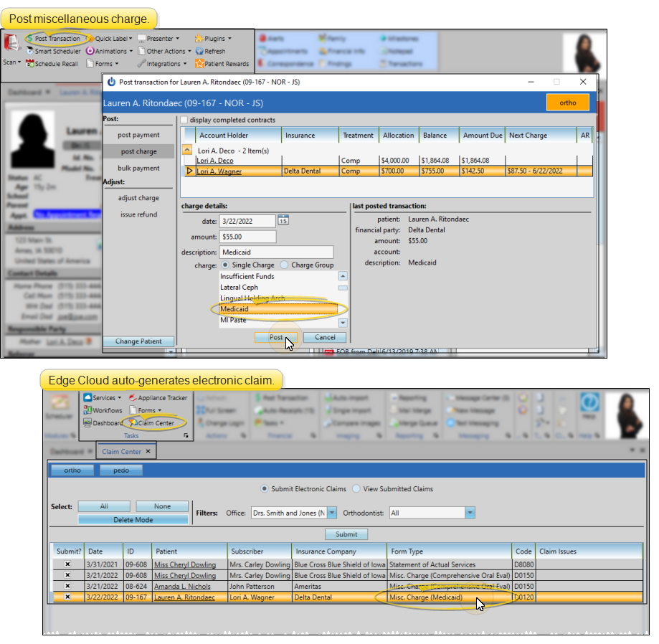Open the Smart Scheduler tool

click(x=30, y=52)
